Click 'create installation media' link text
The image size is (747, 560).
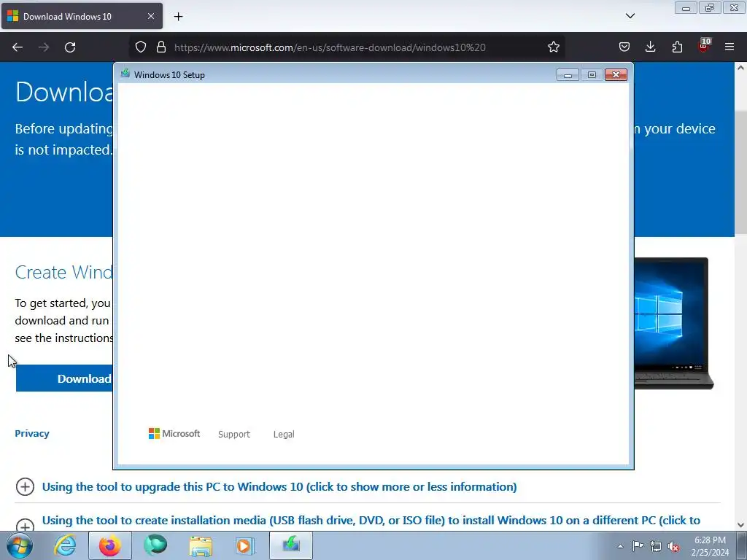(371, 521)
